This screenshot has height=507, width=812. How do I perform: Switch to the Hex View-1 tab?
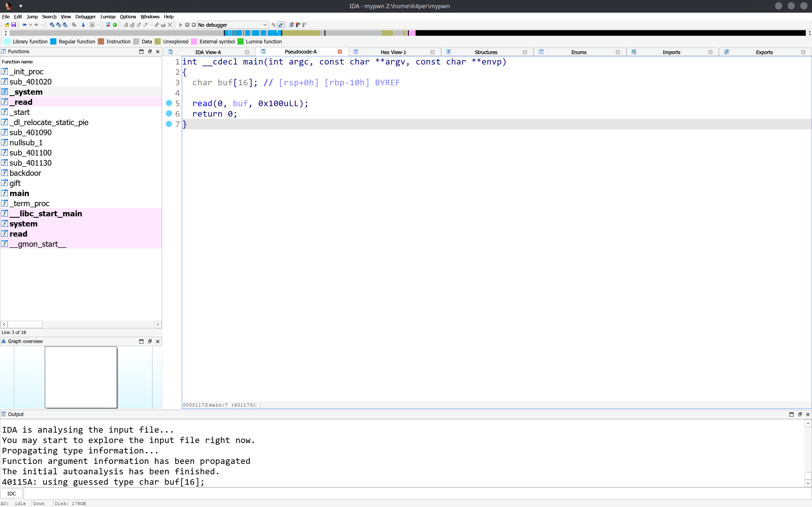[x=393, y=52]
